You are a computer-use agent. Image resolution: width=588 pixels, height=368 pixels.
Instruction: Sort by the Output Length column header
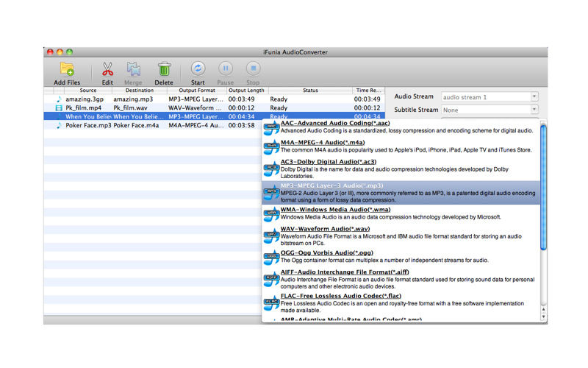pos(248,91)
